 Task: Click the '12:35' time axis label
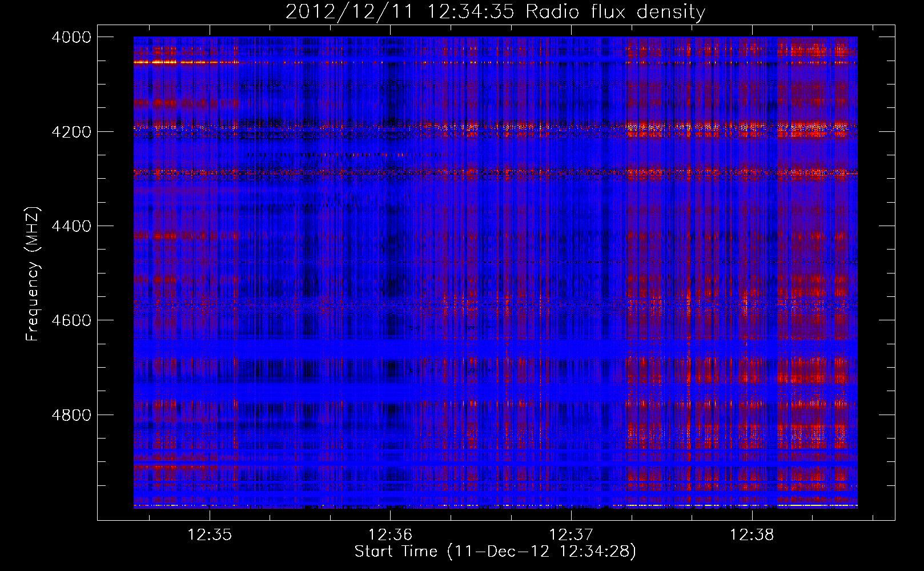pyautogui.click(x=210, y=535)
